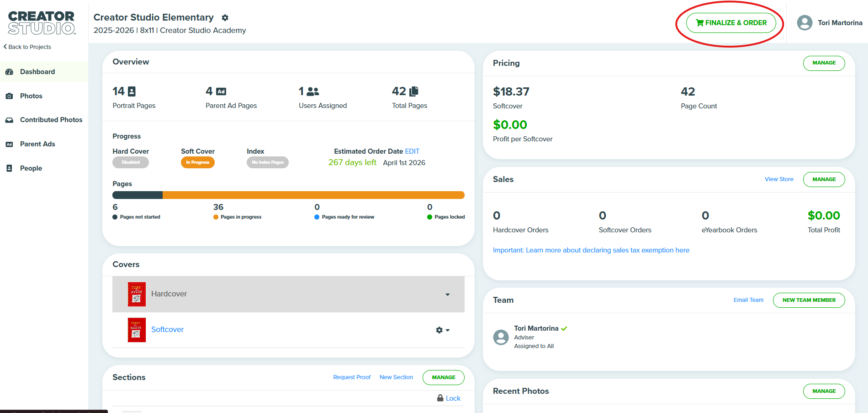Click the dark not-started segment of pages bar
Image resolution: width=868 pixels, height=413 pixels.
point(138,195)
